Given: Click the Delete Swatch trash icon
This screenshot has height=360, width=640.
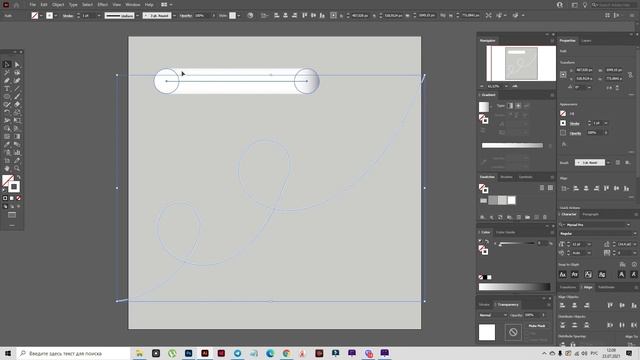Looking at the screenshot, I should tap(544, 217).
